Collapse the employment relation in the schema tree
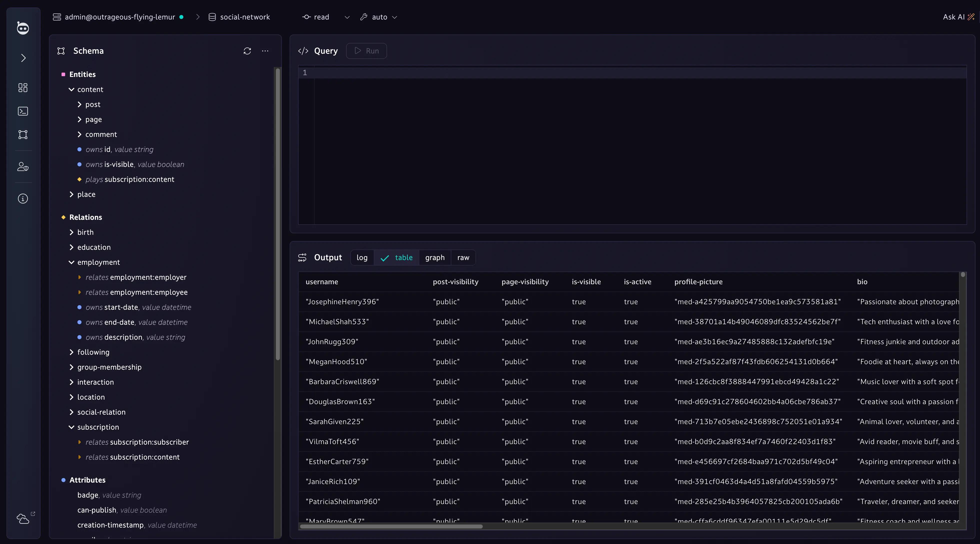Image resolution: width=980 pixels, height=544 pixels. 71,262
